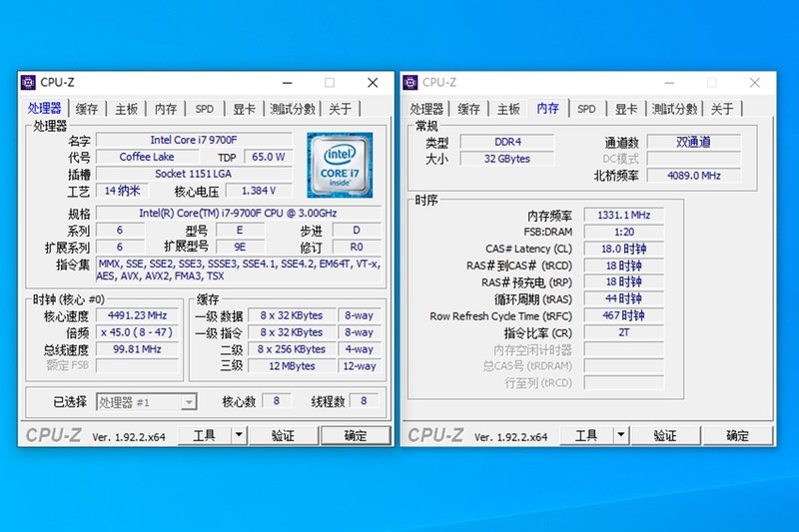The image size is (799, 532).
Task: Click the memory frequency value 1331.1 MHz
Action: click(623, 215)
